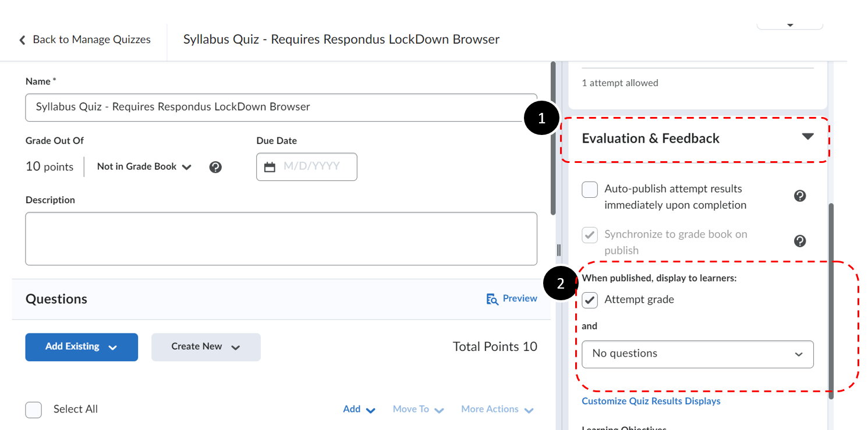Viewport: 868px width, 430px height.
Task: Click help icon for Auto-publish attempt results
Action: click(800, 196)
